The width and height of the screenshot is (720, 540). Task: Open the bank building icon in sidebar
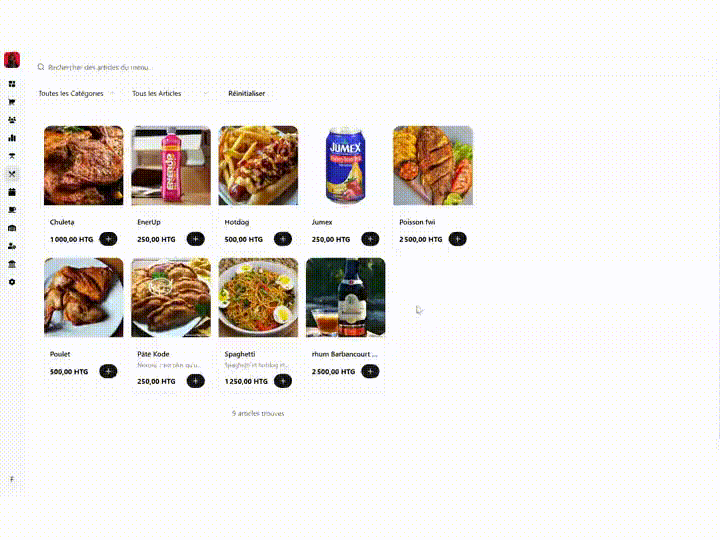(x=12, y=264)
